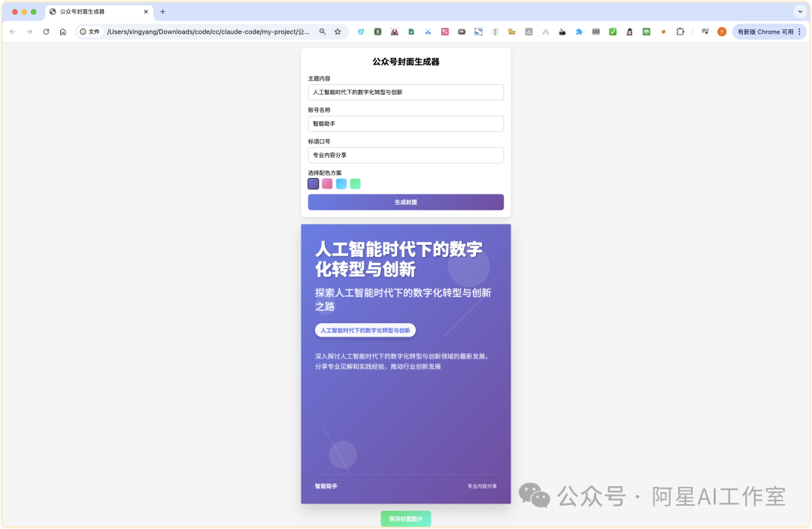This screenshot has width=812, height=529.
Task: Choose the pink color scheme swatch
Action: point(327,184)
